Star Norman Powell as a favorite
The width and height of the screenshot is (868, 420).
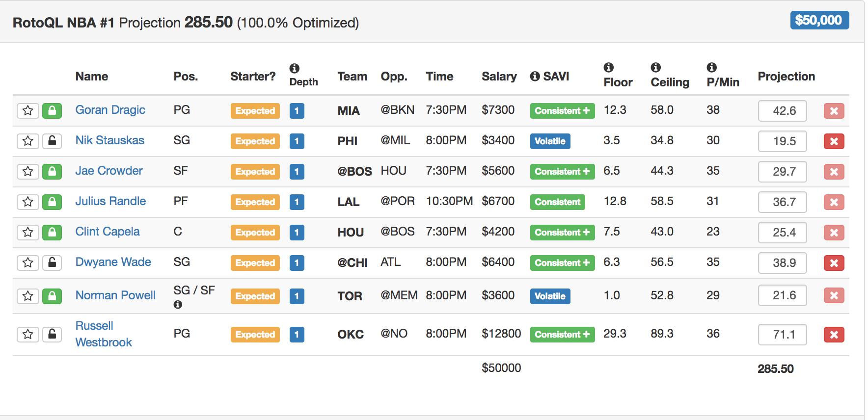point(28,296)
